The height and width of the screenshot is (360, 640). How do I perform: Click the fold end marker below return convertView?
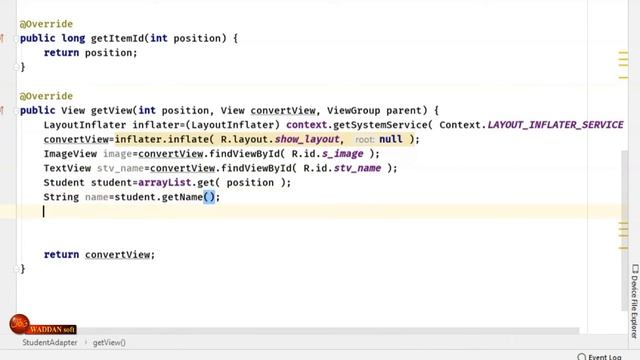pos(16,269)
